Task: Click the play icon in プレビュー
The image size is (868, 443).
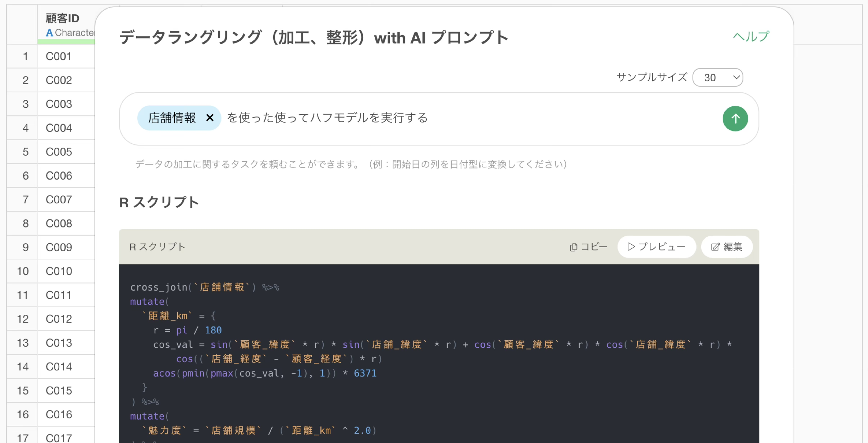Action: (x=631, y=247)
